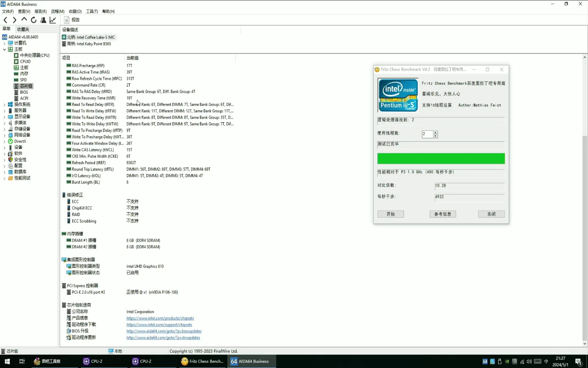Screen dimensions: 588x368
Task: Switch to Fritz Chess Bench taskbar item
Action: (202, 361)
